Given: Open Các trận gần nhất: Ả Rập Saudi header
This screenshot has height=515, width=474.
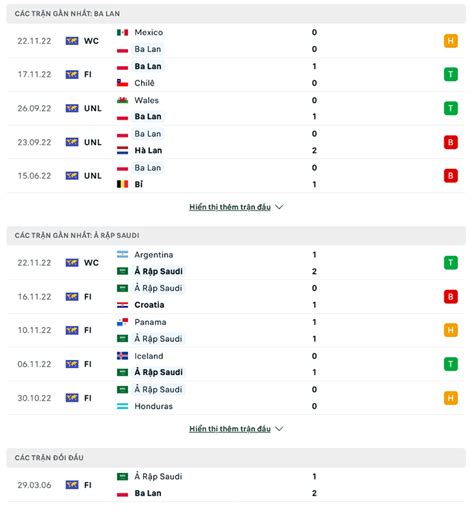Looking at the screenshot, I should click(x=236, y=235).
